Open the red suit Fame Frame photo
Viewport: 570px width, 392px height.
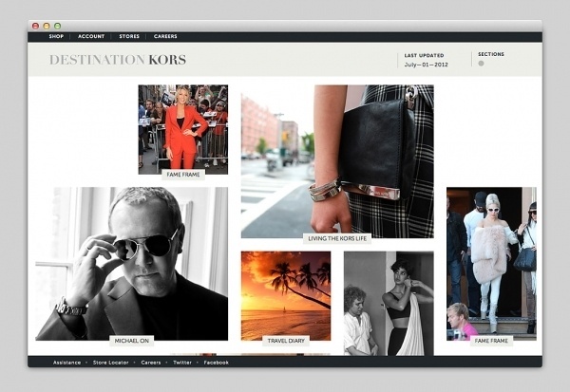coord(182,129)
